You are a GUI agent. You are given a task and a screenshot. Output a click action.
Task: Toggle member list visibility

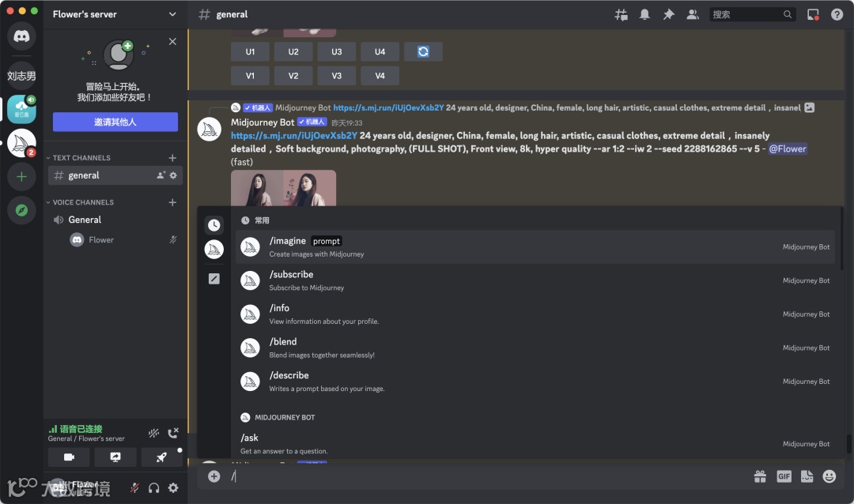[692, 15]
